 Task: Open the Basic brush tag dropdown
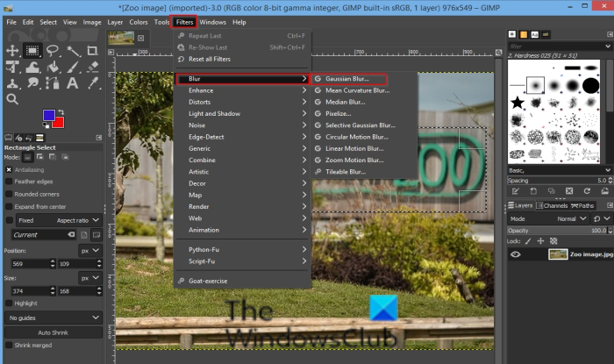click(560, 170)
